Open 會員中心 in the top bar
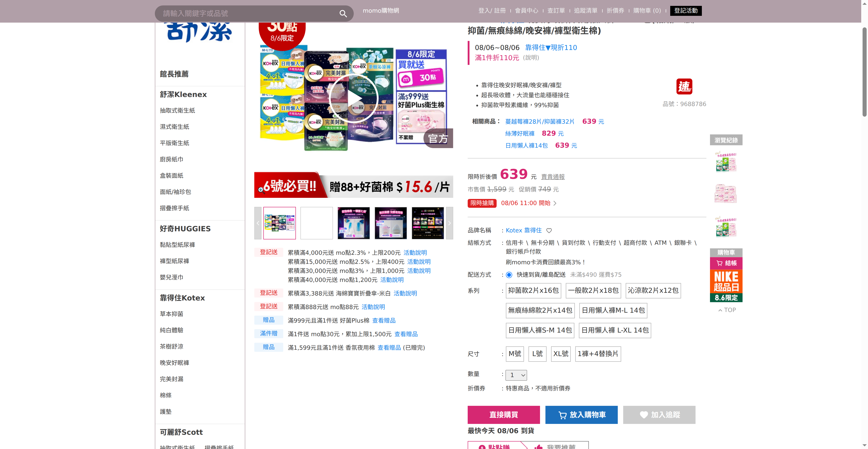The image size is (868, 449). point(527,11)
